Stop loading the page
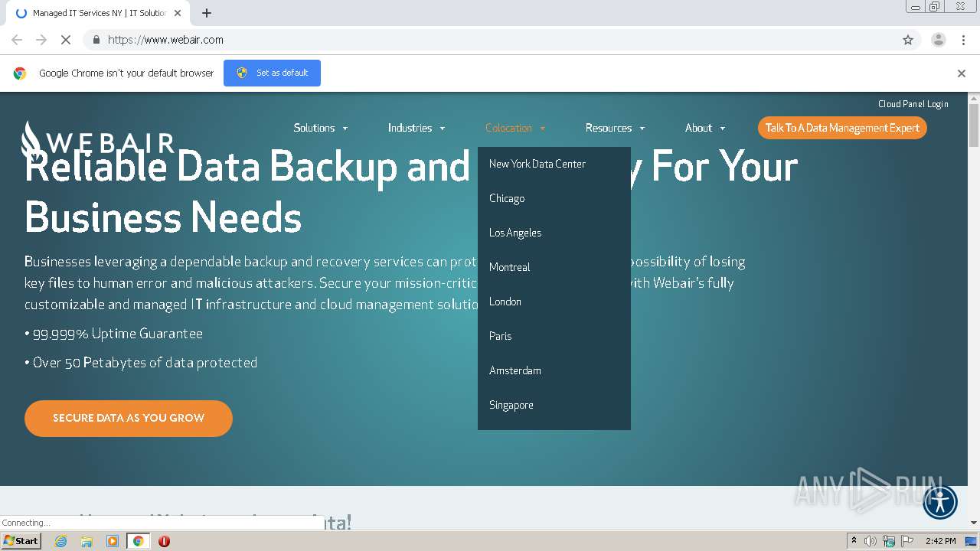The height and width of the screenshot is (551, 980). click(x=66, y=40)
